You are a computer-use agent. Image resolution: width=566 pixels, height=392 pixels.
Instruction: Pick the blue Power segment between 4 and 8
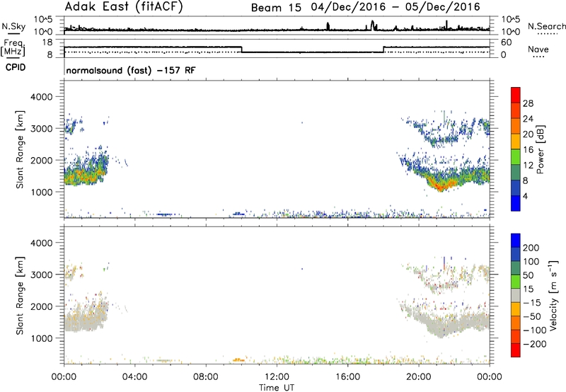(x=516, y=188)
